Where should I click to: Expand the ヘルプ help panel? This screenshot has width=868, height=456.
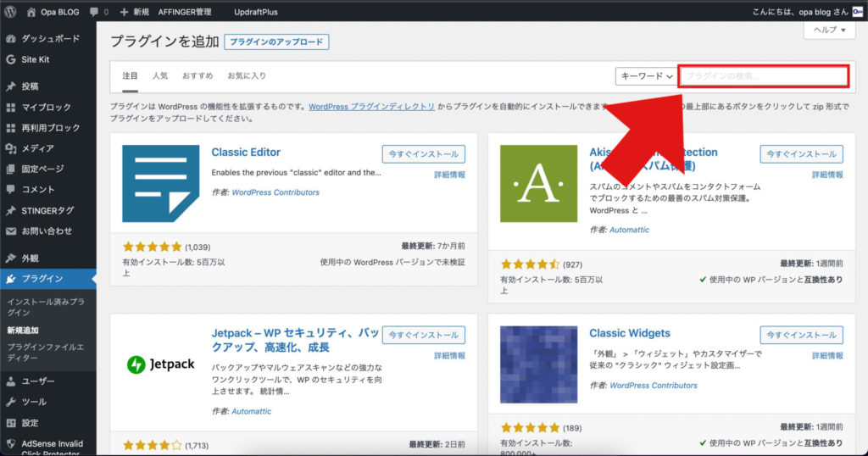pyautogui.click(x=829, y=30)
